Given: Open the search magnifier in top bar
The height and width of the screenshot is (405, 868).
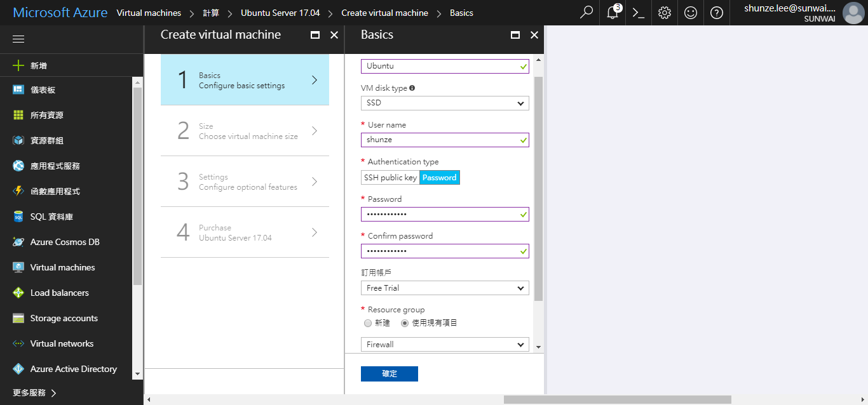Looking at the screenshot, I should [587, 13].
